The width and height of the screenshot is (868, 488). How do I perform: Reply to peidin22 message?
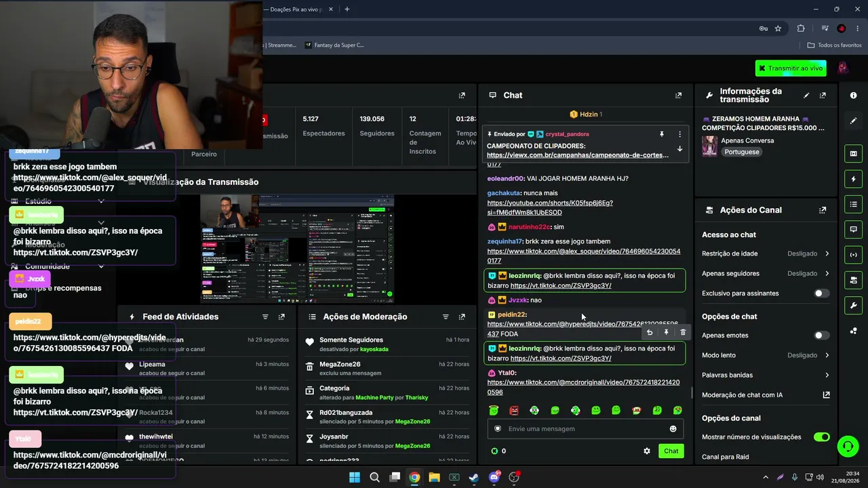(x=650, y=332)
